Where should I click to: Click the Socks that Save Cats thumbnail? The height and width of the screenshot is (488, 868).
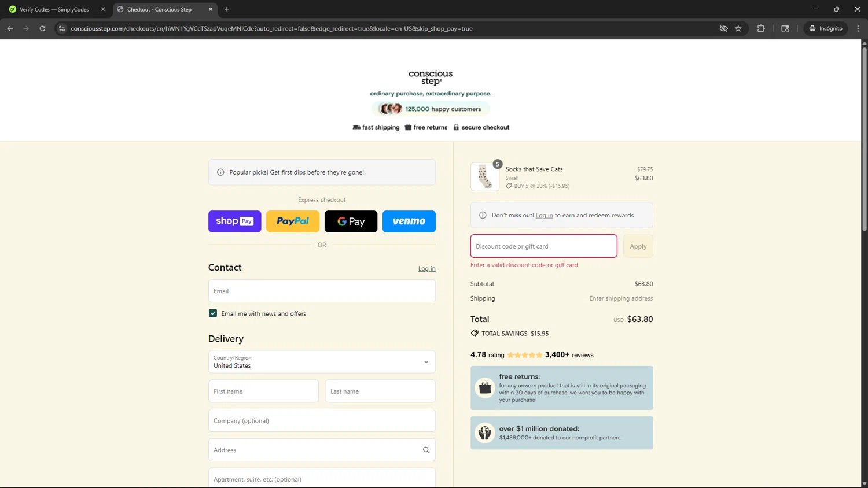pos(485,177)
